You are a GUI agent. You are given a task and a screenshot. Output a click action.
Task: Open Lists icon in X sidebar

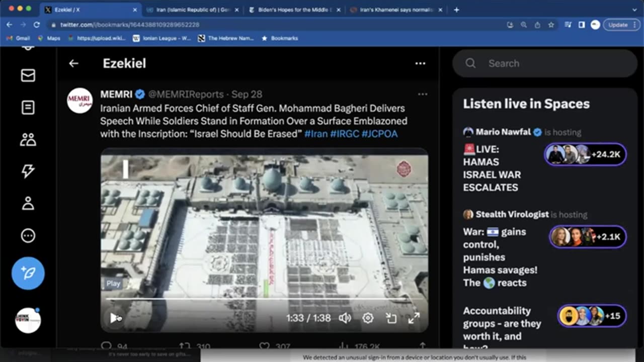[x=28, y=107]
